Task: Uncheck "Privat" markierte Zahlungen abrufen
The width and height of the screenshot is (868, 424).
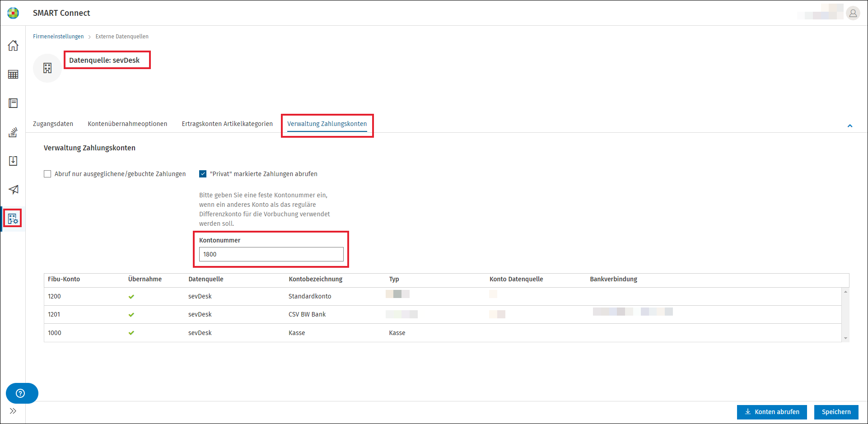Action: pyautogui.click(x=203, y=174)
